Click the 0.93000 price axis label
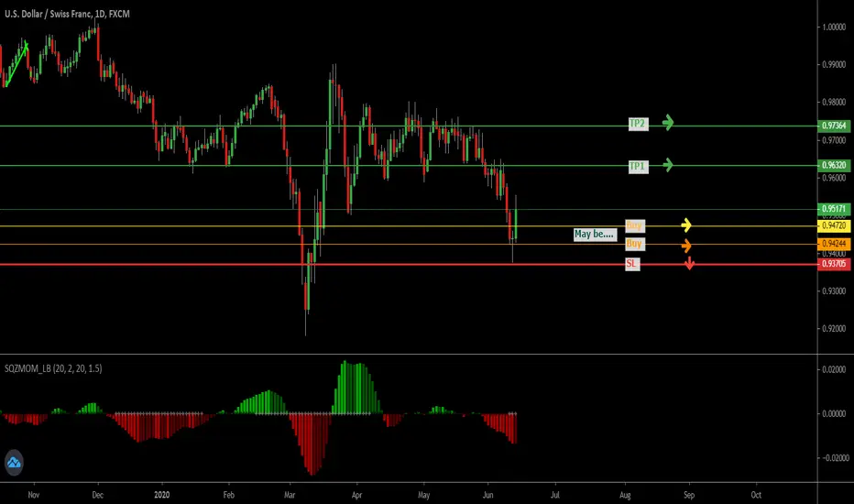 pos(834,291)
